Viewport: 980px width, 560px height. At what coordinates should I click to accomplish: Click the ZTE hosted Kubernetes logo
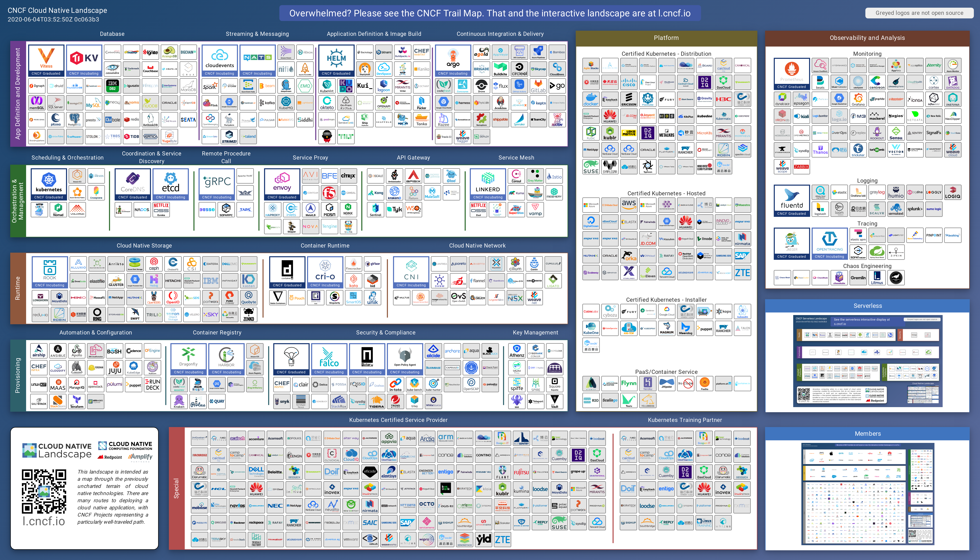742,273
